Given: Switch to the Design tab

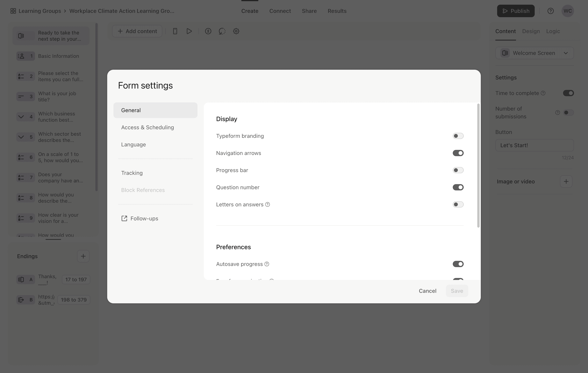Looking at the screenshot, I should [x=531, y=31].
